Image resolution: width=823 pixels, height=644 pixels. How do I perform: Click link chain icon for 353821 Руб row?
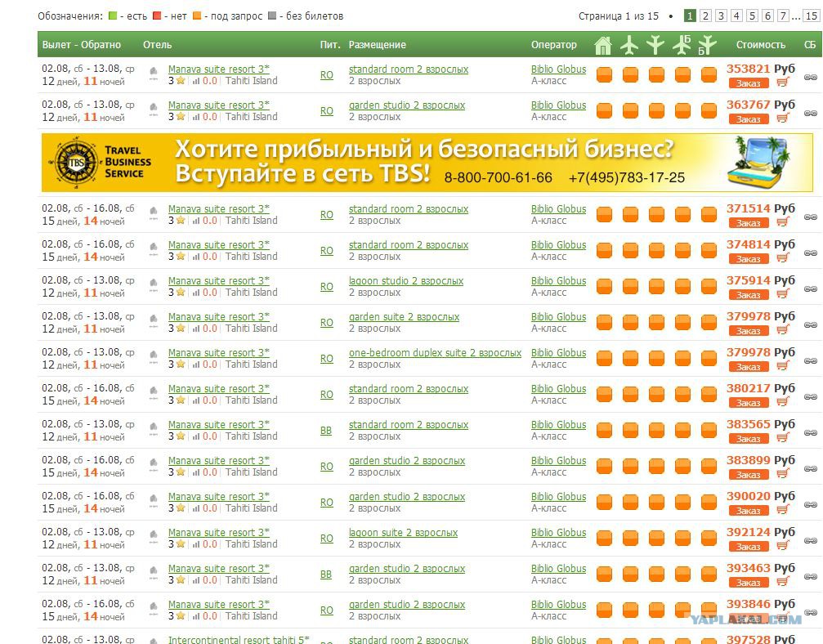pos(811,77)
